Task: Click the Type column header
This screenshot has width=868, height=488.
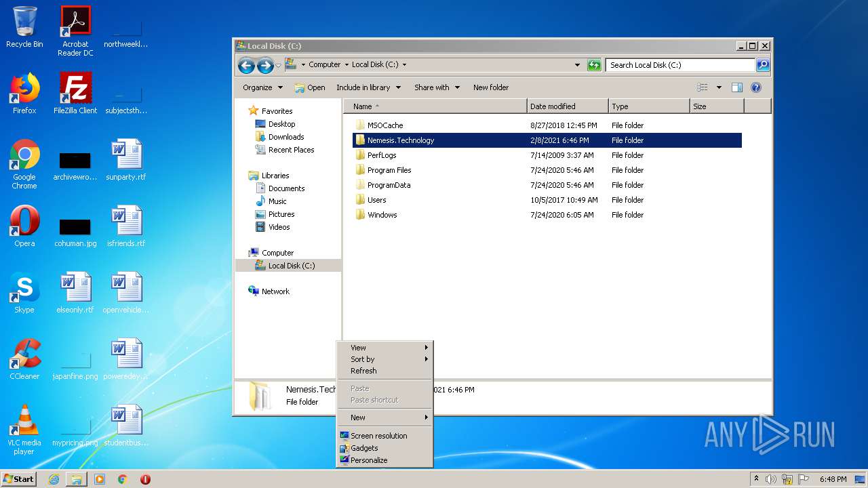Action: click(649, 106)
